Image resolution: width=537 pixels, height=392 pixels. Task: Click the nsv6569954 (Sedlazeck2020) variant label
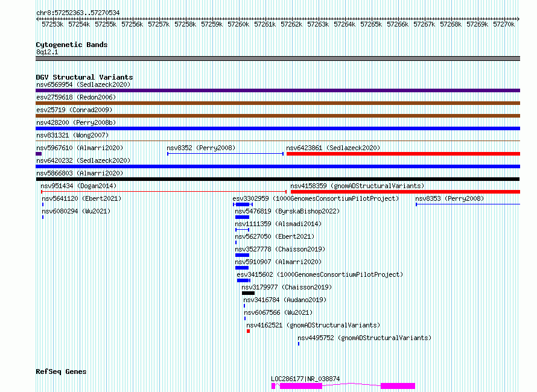click(x=83, y=84)
